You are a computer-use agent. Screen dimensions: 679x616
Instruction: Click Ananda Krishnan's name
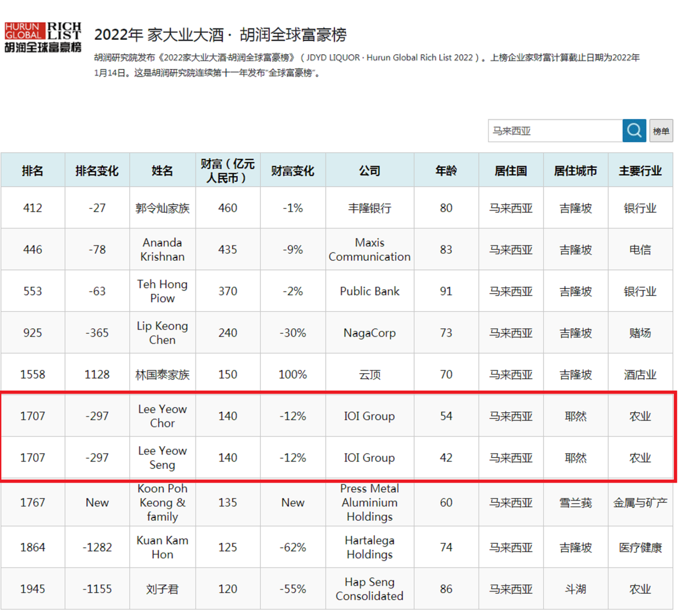click(162, 249)
